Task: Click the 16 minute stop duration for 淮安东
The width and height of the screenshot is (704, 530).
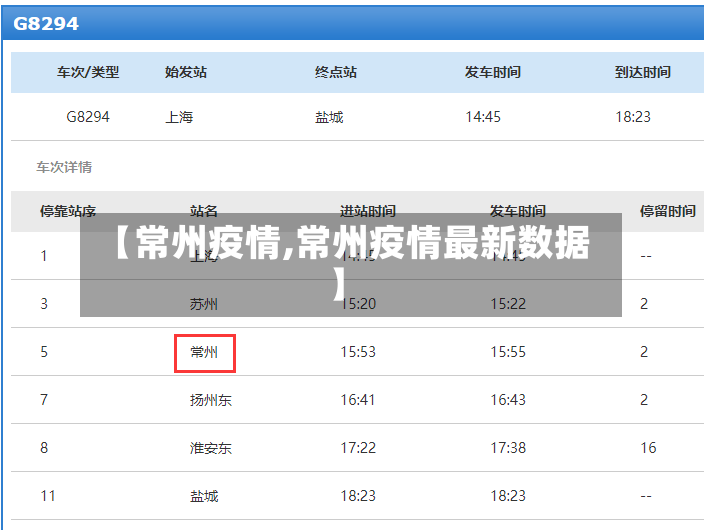Action: point(648,448)
